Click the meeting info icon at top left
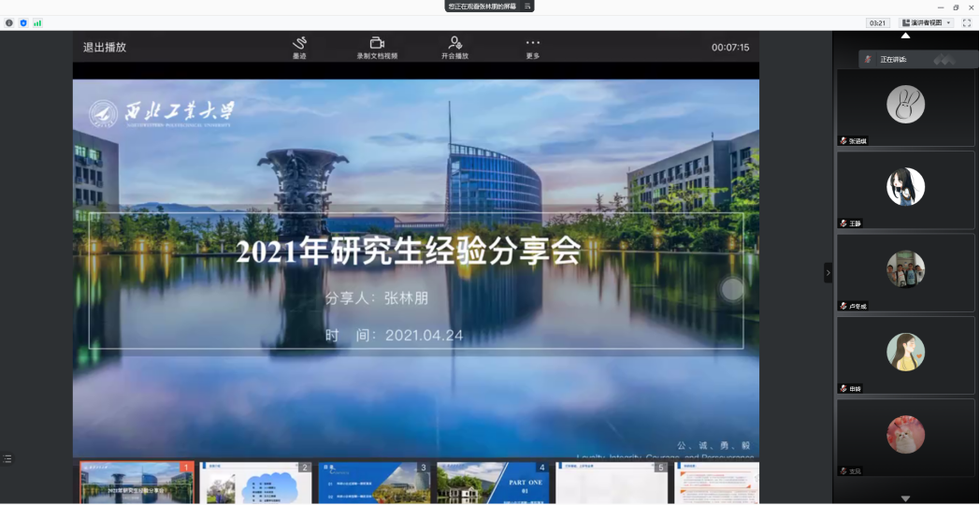 tap(9, 22)
